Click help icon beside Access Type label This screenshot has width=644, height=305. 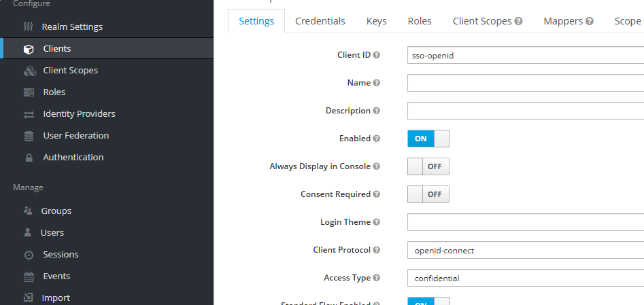377,278
